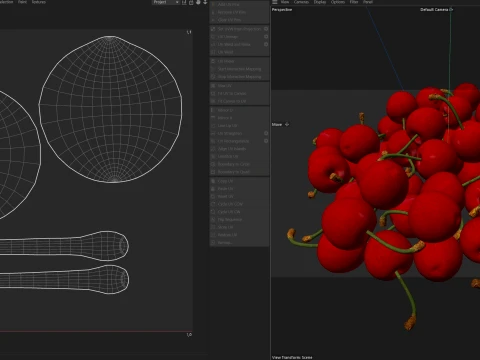Open the Filter menu
Image resolution: width=480 pixels, height=360 pixels.
point(354,2)
